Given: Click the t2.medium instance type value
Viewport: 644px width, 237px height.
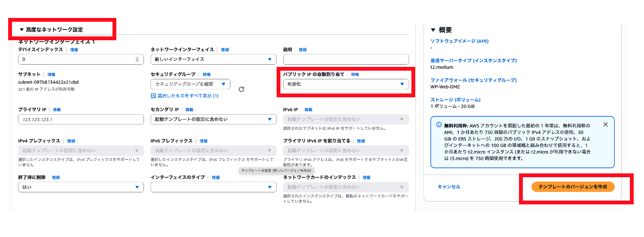Looking at the screenshot, I should point(441,67).
